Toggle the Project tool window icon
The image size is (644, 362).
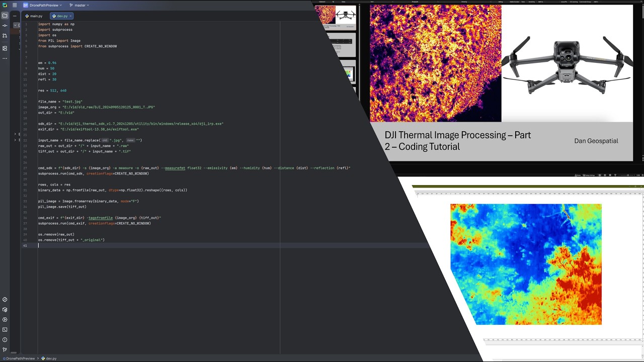click(x=5, y=16)
